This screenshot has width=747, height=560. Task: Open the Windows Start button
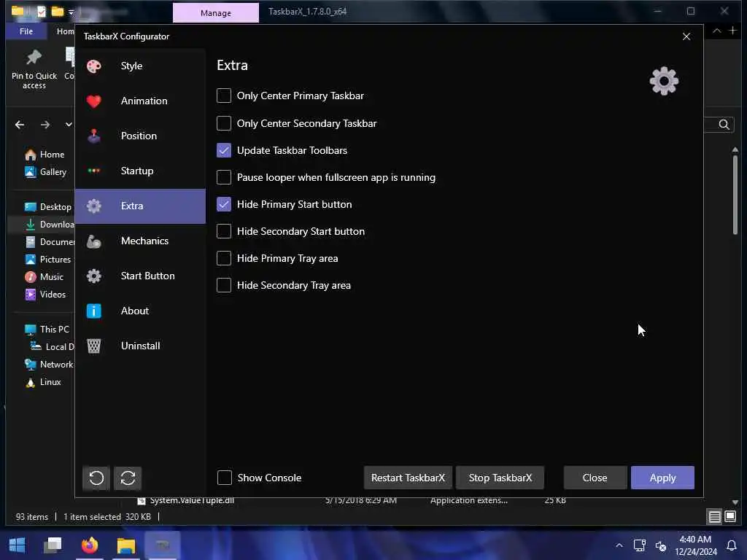(x=18, y=545)
